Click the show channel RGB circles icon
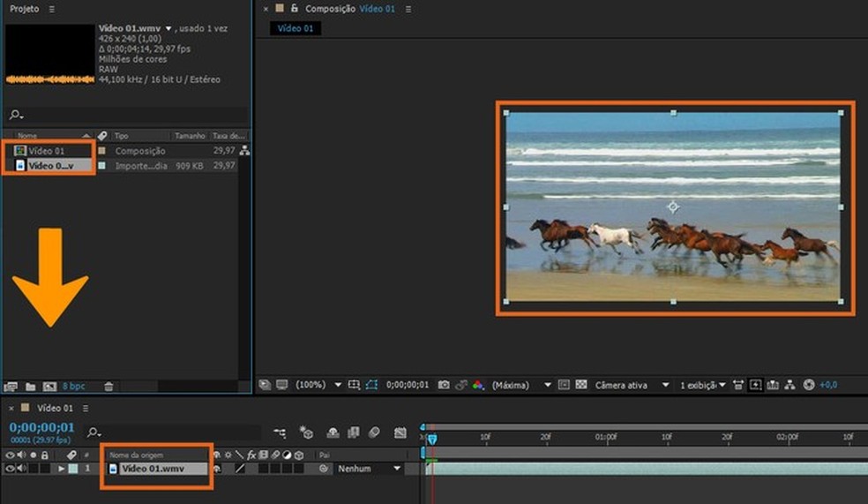This screenshot has height=504, width=868. coord(477,386)
